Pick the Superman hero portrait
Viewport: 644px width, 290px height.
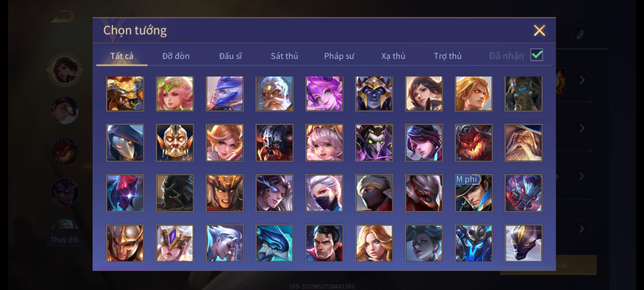[x=324, y=243]
